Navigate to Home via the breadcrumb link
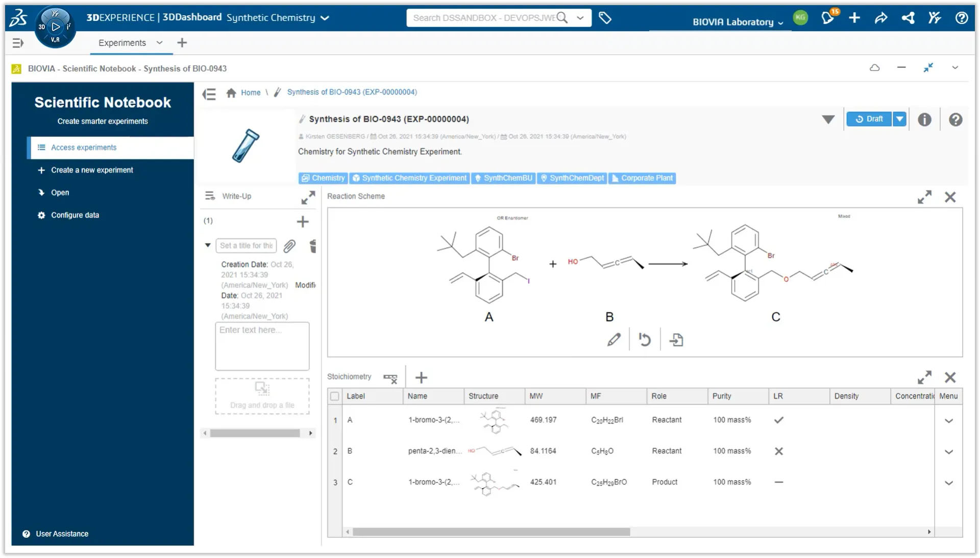 (251, 92)
